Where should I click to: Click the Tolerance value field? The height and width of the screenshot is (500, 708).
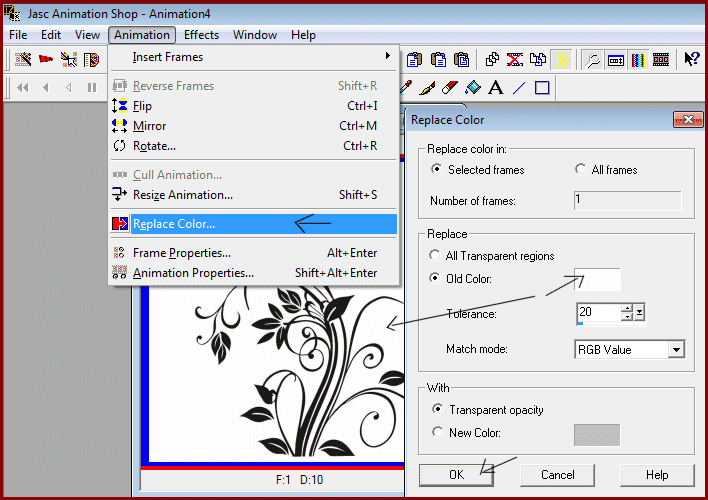pos(599,312)
